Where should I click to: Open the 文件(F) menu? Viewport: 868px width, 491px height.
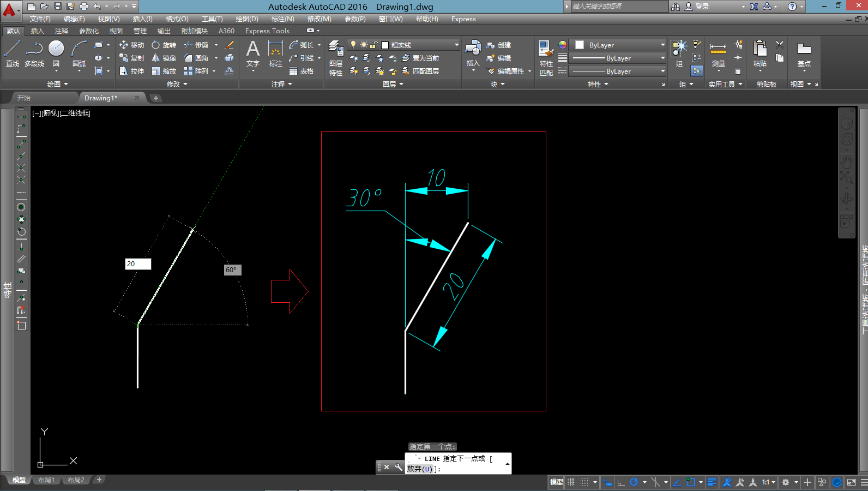point(40,19)
